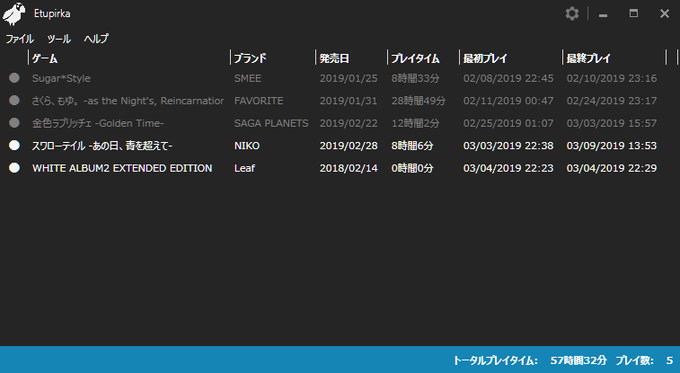Select the さくら、もゆ。 game title
The height and width of the screenshot is (373, 680).
pos(128,101)
